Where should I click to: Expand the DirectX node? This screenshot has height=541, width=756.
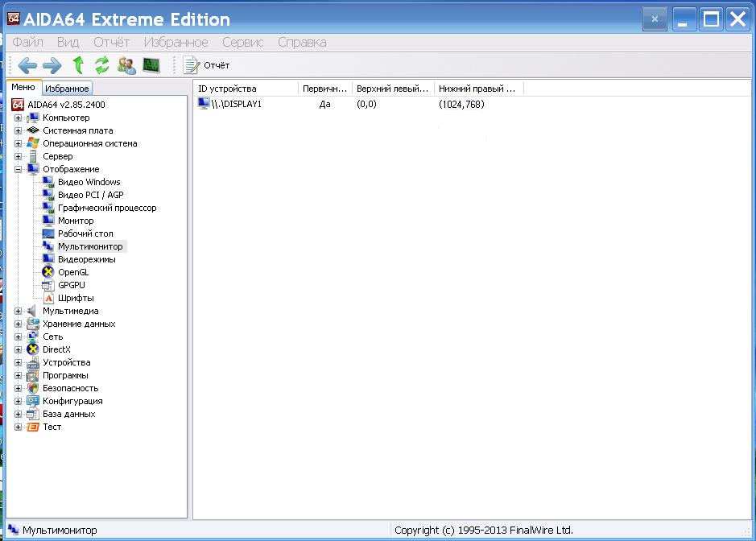pos(18,349)
